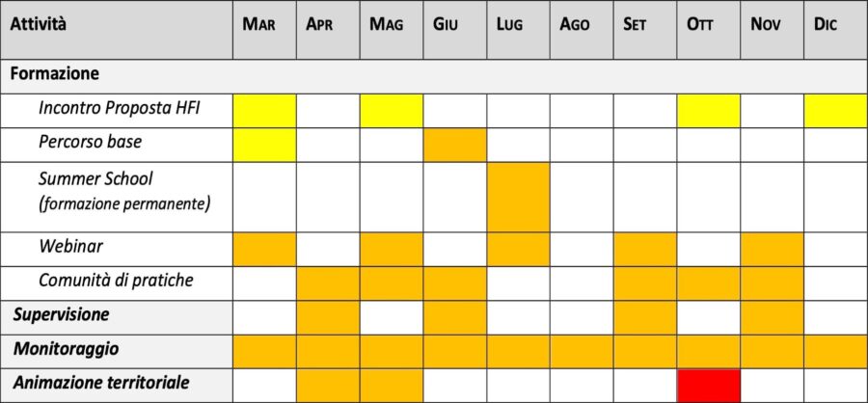Select the yellow Percorso base cell in Mar
The image size is (868, 403).
coord(264,145)
